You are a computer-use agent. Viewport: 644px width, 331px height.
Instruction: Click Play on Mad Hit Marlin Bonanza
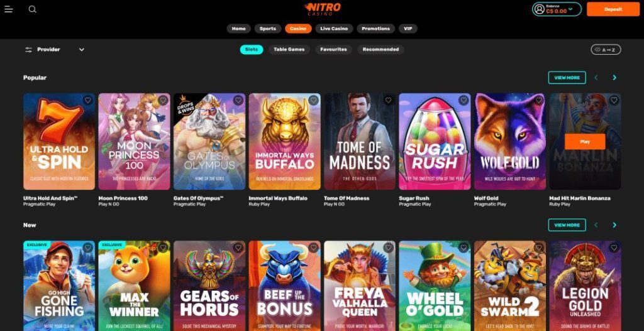[x=585, y=141]
